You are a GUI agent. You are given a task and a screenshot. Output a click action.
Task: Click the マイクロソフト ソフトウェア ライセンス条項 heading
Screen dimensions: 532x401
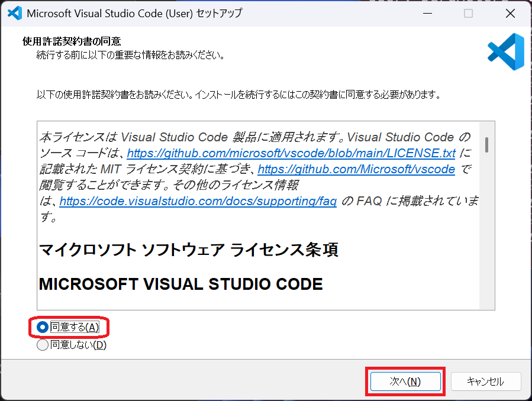coord(188,250)
